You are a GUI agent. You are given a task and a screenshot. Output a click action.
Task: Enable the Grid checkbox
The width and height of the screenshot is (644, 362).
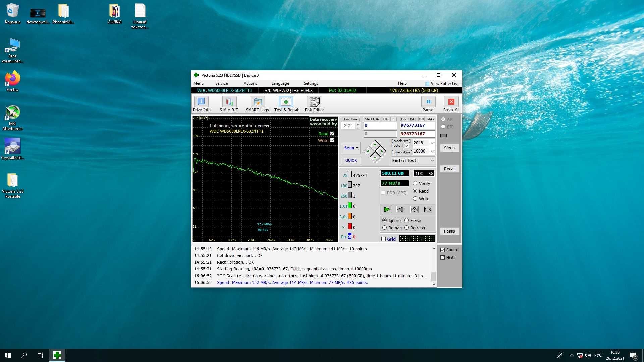tap(383, 239)
